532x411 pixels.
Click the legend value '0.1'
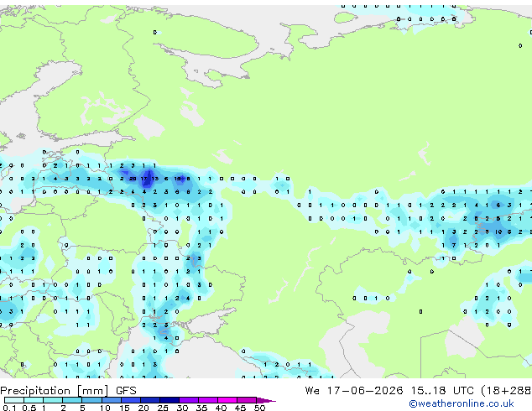(9, 408)
